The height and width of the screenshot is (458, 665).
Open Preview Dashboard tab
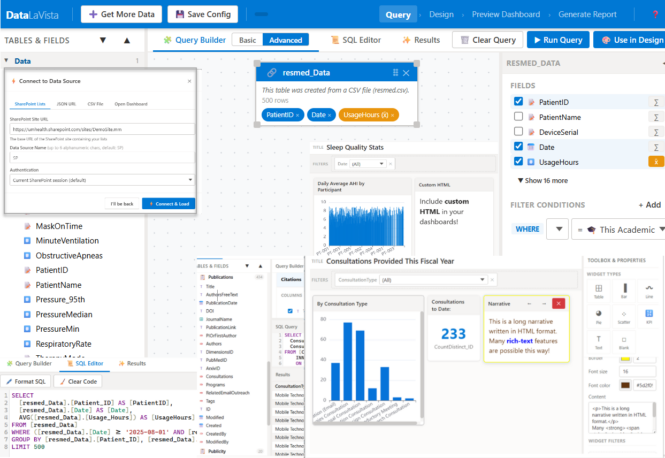pyautogui.click(x=506, y=14)
